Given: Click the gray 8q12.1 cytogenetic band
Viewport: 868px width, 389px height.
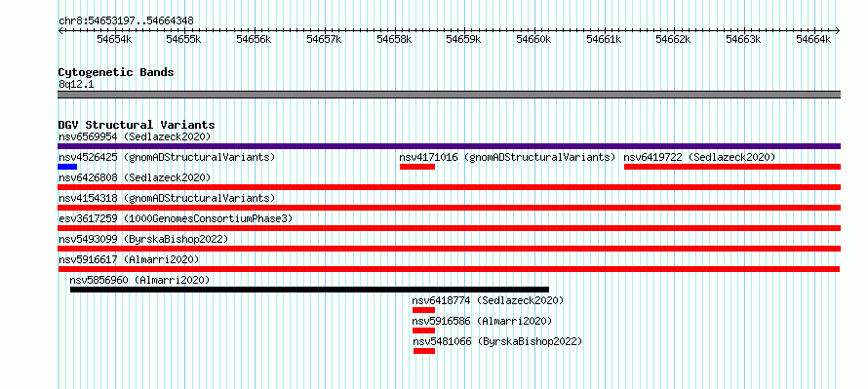Looking at the screenshot, I should tap(449, 95).
